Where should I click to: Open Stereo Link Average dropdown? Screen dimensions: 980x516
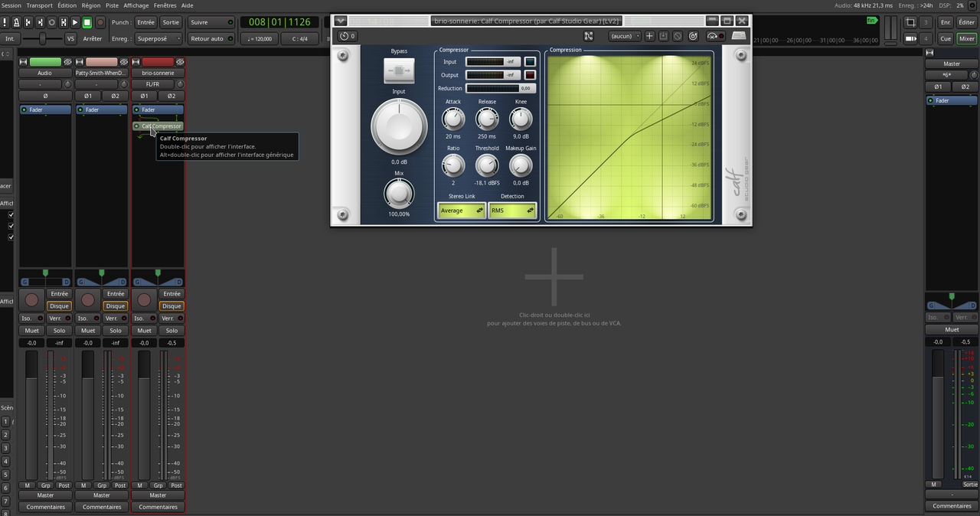pyautogui.click(x=461, y=210)
